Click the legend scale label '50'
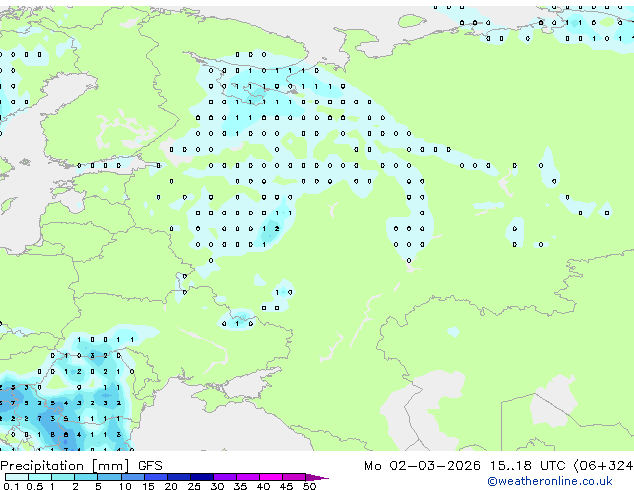Image resolution: width=634 pixels, height=490 pixels. 309,486
